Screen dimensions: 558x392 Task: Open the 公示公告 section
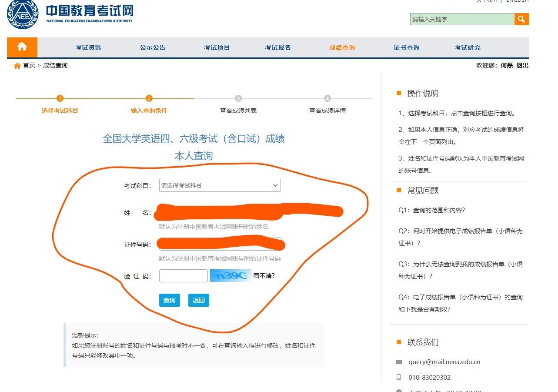(x=151, y=47)
